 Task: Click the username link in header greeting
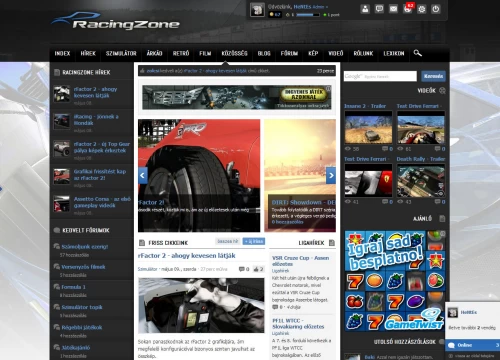tap(302, 7)
